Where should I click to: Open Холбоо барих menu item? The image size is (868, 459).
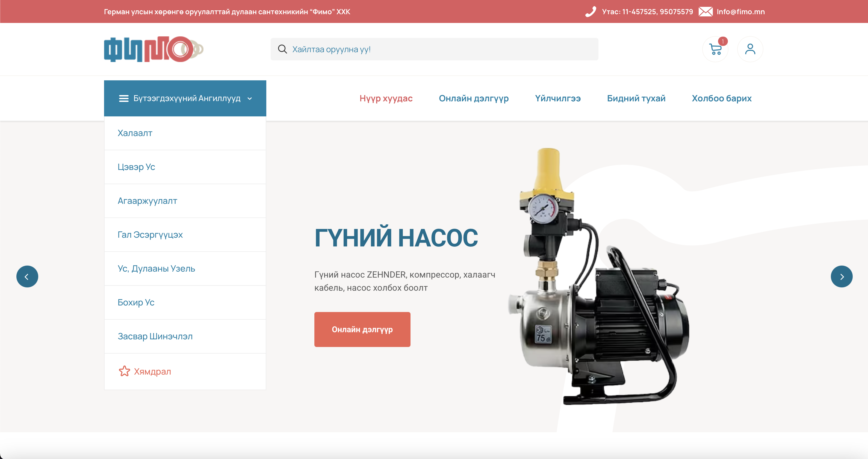pyautogui.click(x=721, y=98)
